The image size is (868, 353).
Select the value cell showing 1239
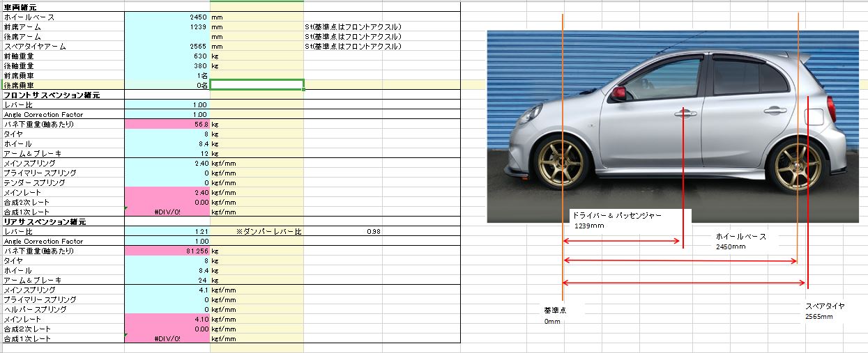point(167,26)
